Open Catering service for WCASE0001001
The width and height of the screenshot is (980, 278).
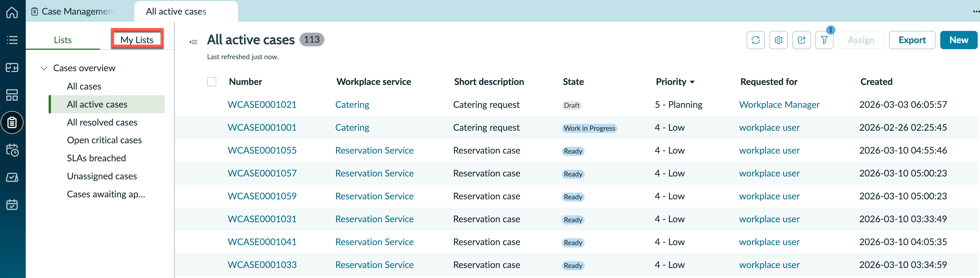352,127
